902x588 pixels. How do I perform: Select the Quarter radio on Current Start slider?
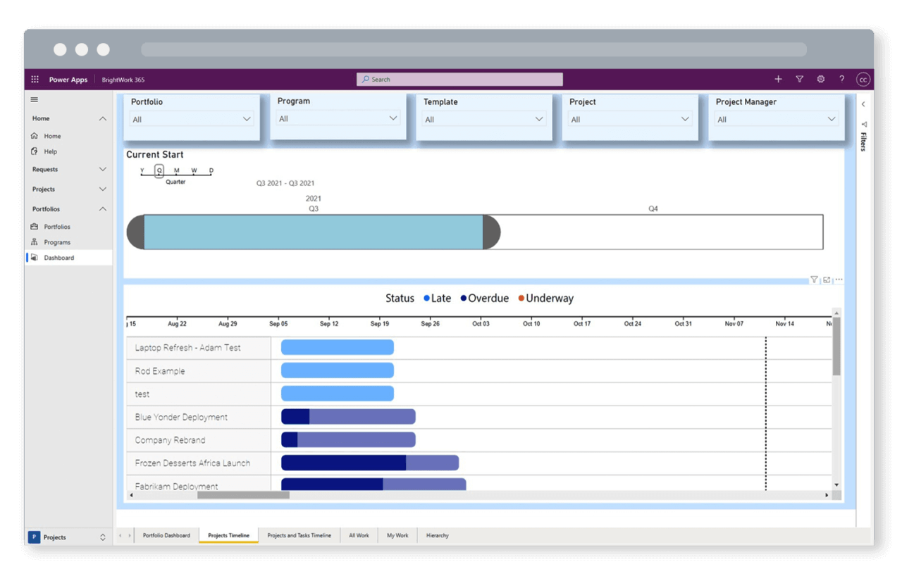coord(159,170)
